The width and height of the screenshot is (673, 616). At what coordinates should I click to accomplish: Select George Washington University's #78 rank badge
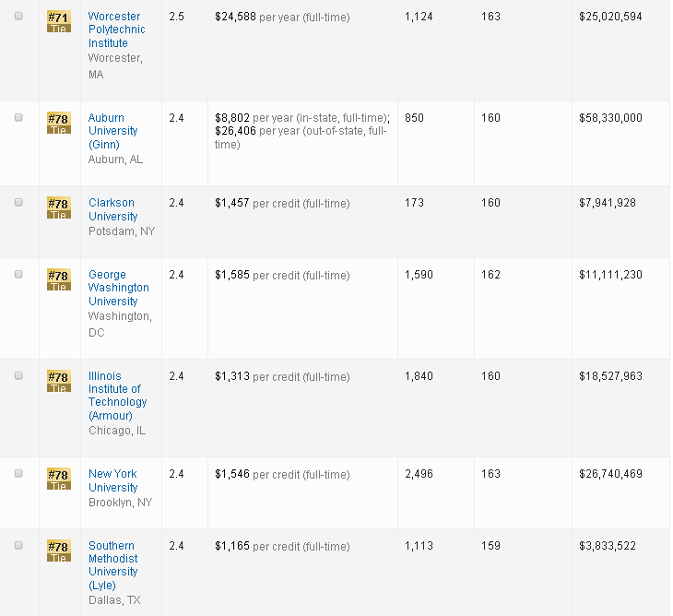pyautogui.click(x=58, y=280)
